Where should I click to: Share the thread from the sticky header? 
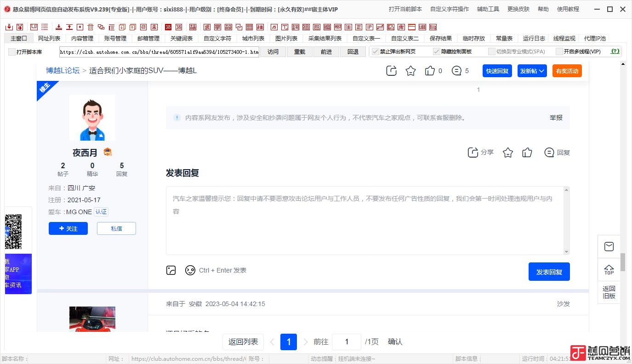click(x=391, y=71)
